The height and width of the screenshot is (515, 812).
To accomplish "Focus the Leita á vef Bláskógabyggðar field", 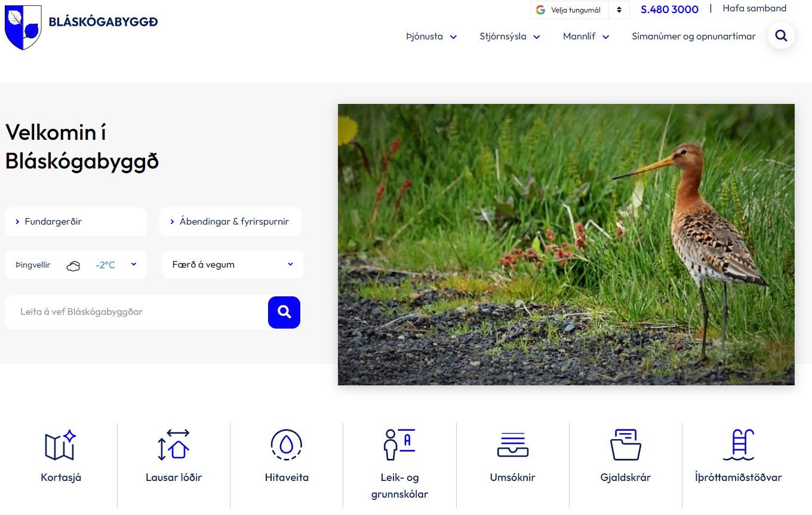I will coord(137,312).
